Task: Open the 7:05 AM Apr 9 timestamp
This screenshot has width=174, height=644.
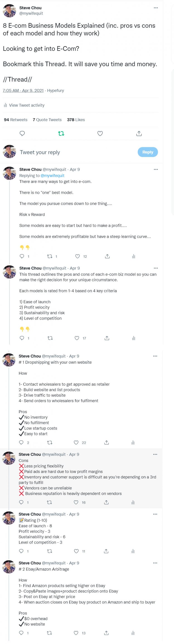Action: 23,91
